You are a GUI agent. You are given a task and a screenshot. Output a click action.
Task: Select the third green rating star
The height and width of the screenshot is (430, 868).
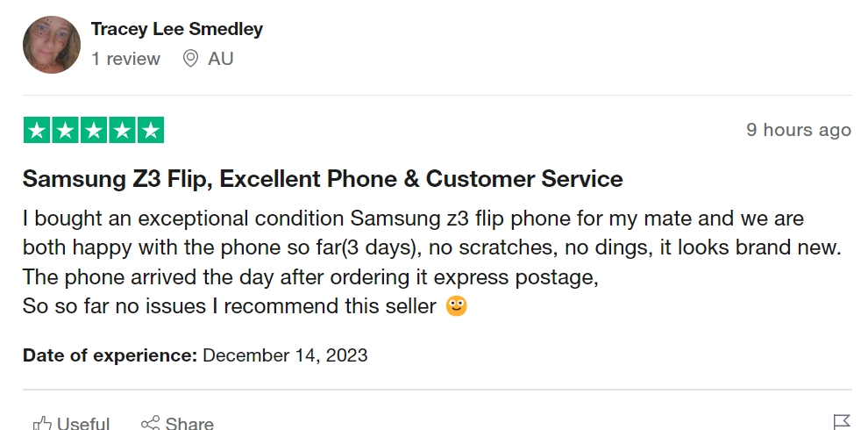coord(93,130)
